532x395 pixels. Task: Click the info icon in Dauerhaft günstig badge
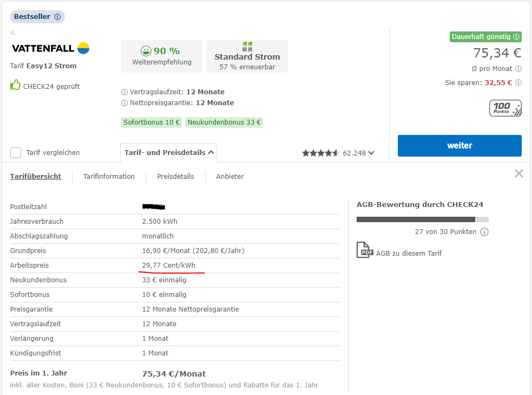516,37
